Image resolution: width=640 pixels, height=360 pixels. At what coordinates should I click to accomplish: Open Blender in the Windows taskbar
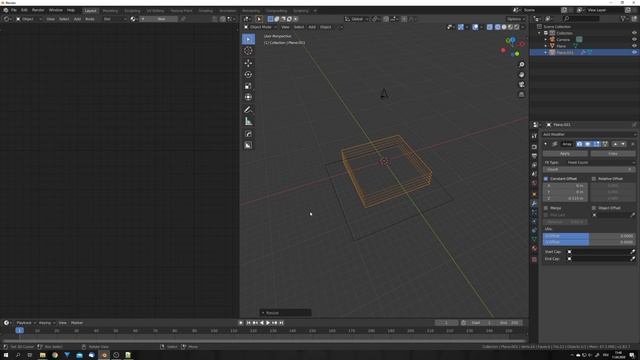click(x=104, y=355)
